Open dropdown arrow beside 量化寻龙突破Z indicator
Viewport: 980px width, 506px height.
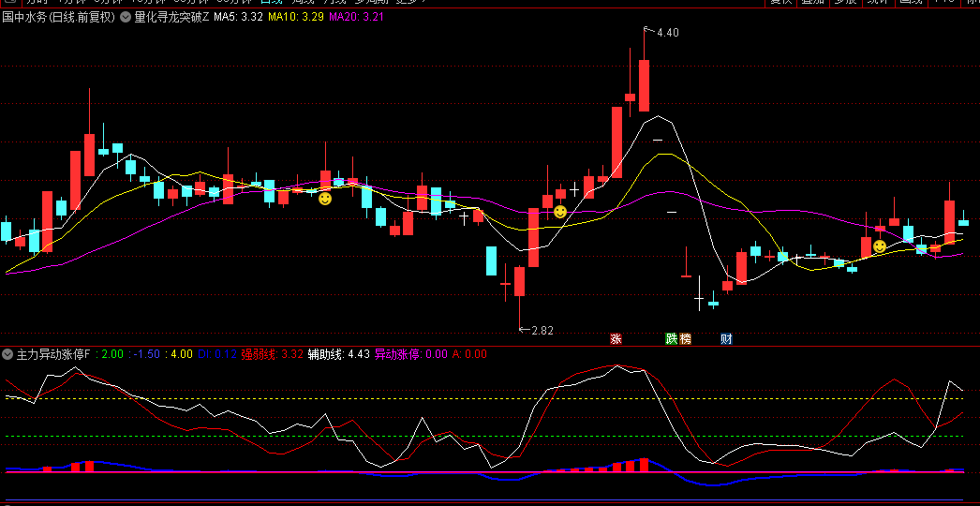(x=125, y=18)
